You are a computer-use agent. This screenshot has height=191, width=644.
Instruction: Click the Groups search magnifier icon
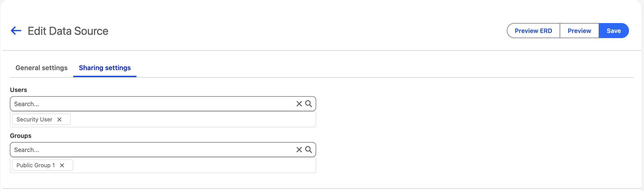coord(309,150)
